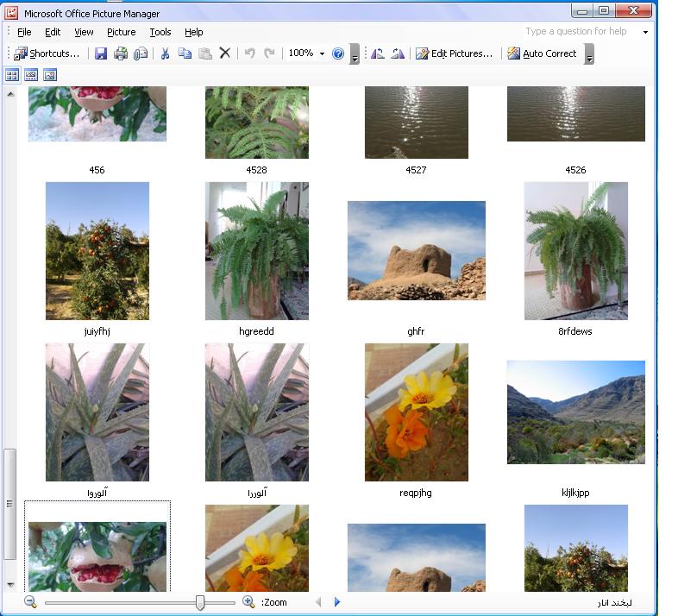This screenshot has height=616, width=678.
Task: Click the Redo arrow icon
Action: 269,53
